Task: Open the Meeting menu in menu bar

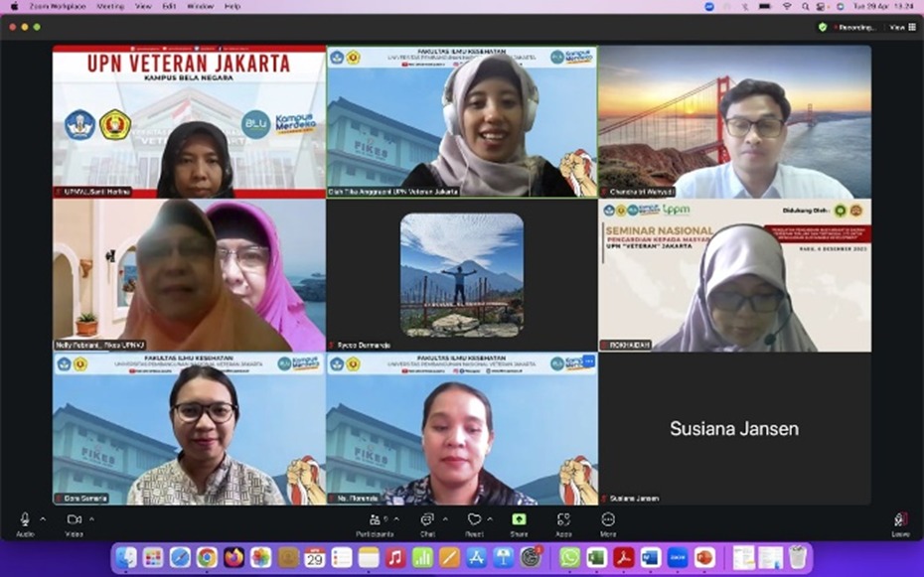Action: pos(110,6)
